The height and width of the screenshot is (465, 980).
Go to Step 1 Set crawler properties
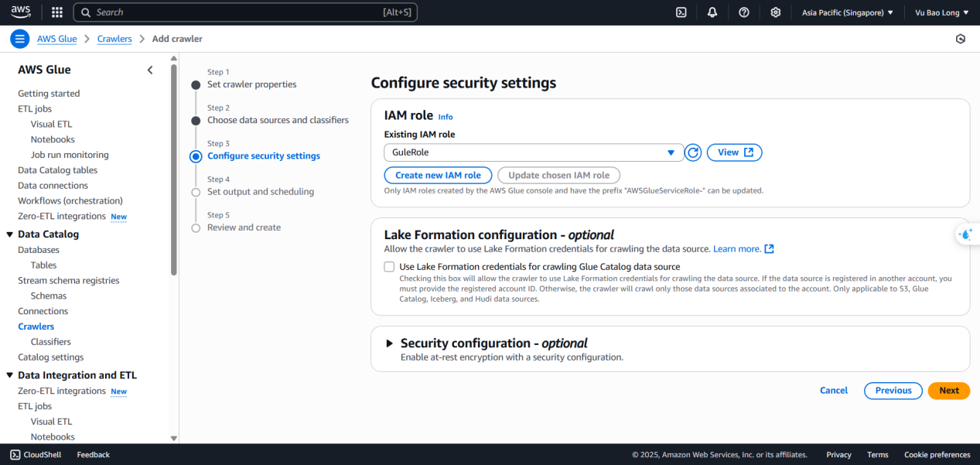click(251, 84)
